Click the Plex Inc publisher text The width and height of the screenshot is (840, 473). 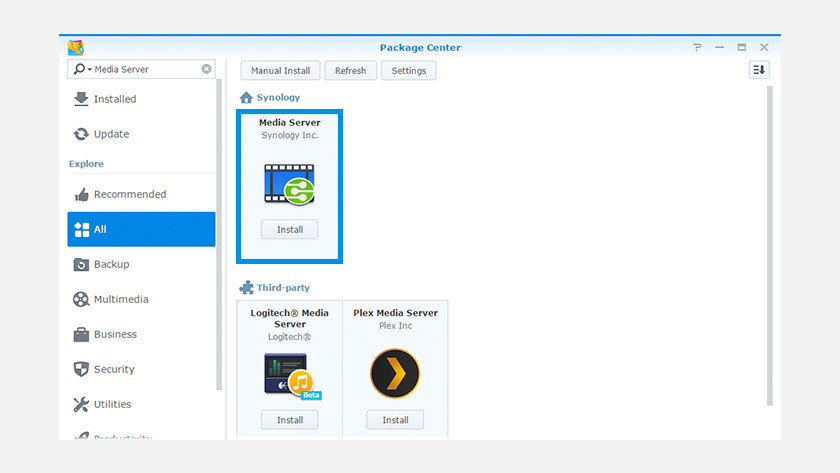[x=395, y=326]
